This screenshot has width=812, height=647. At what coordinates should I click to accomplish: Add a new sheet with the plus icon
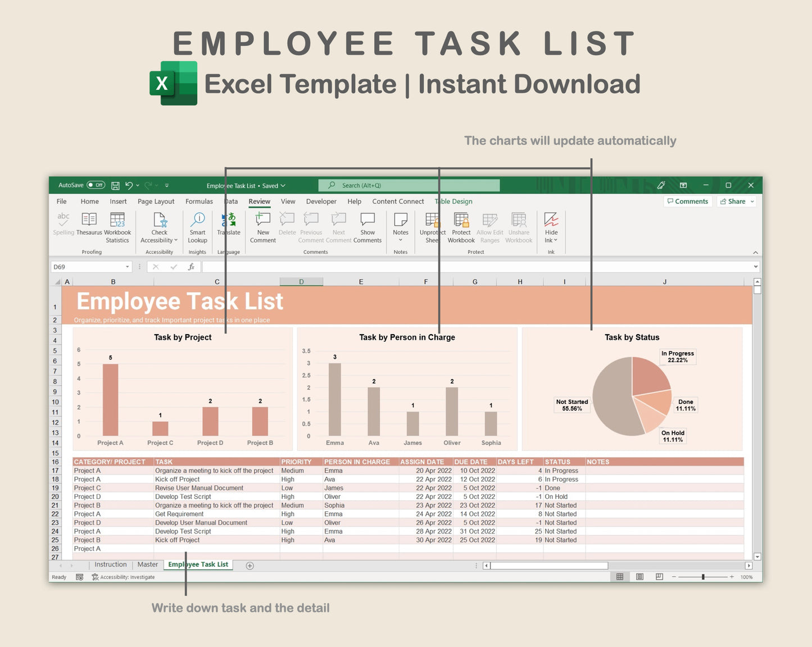click(x=249, y=566)
